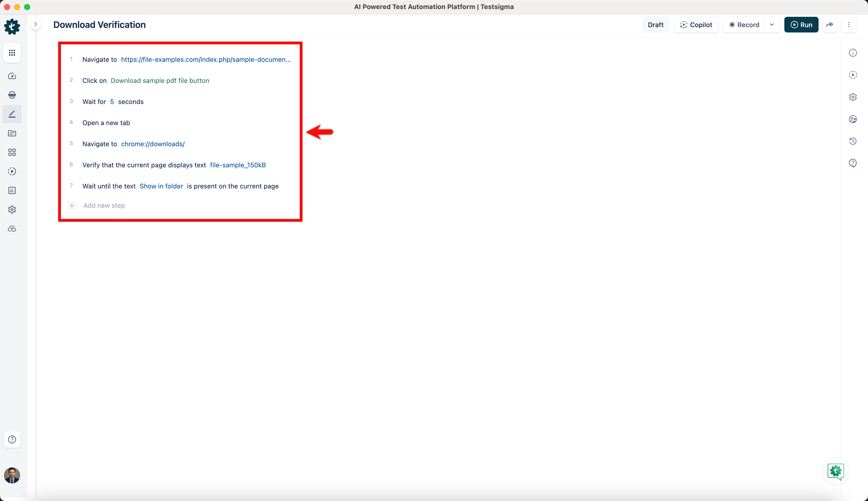
Task: Click the cloud upload sidebar icon
Action: pyautogui.click(x=12, y=228)
